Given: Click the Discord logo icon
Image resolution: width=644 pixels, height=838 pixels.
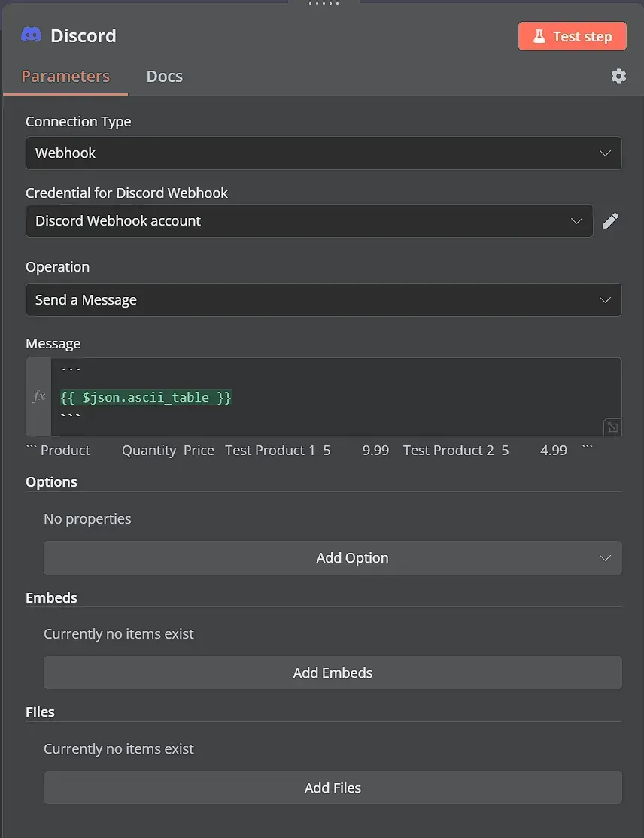Looking at the screenshot, I should click(31, 35).
